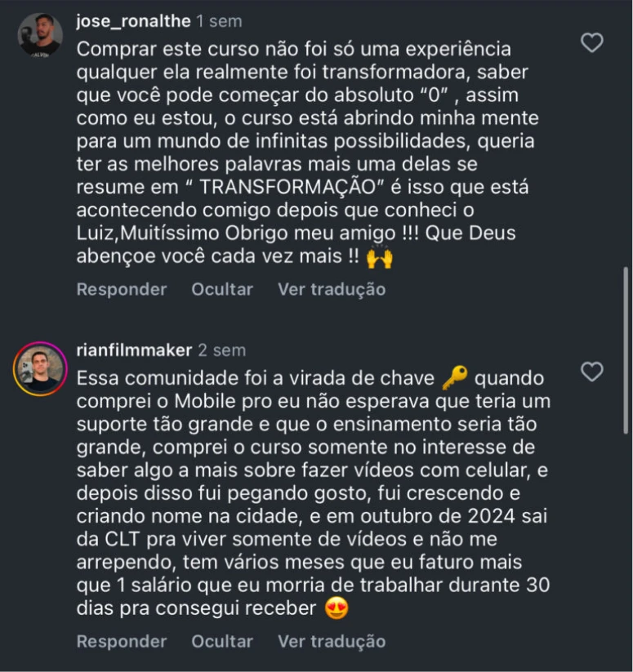Screen dimensions: 633x672
Task: Like the comment by jose_ronalthe
Action: coord(591,42)
